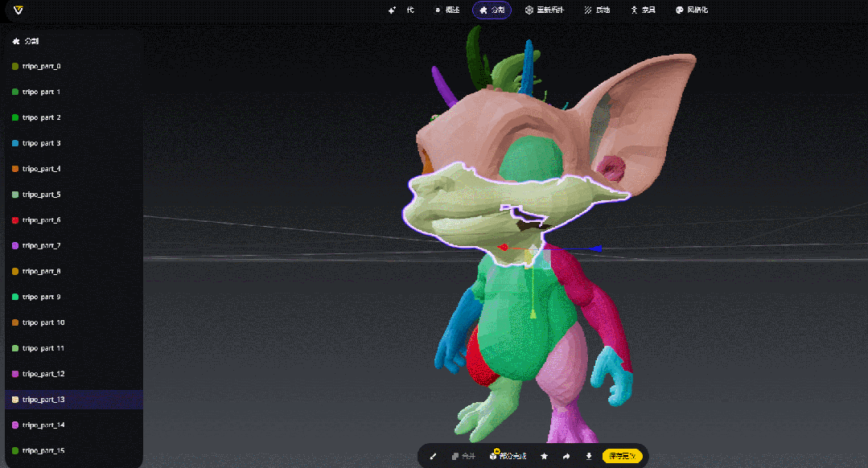Image resolution: width=868 pixels, height=468 pixels.
Task: Click the red swatch of tripo_part_6
Action: point(15,220)
